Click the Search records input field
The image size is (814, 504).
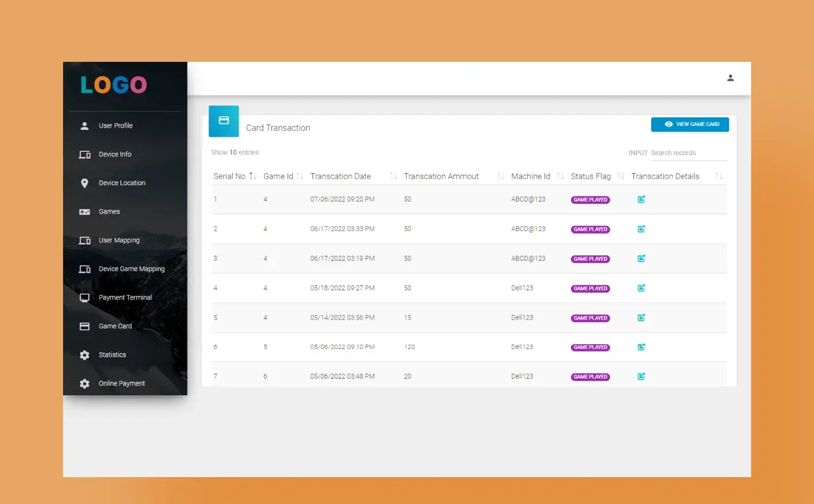pos(688,153)
